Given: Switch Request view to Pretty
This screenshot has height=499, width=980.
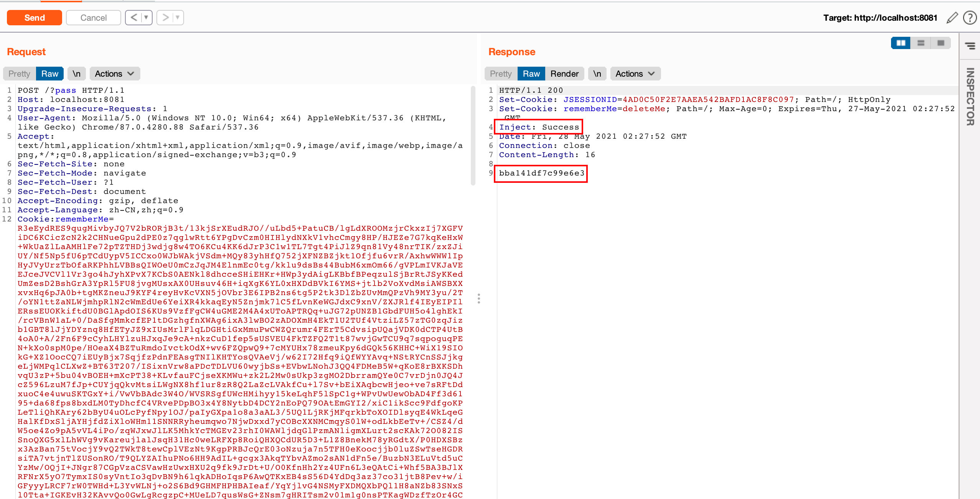Looking at the screenshot, I should (x=19, y=74).
